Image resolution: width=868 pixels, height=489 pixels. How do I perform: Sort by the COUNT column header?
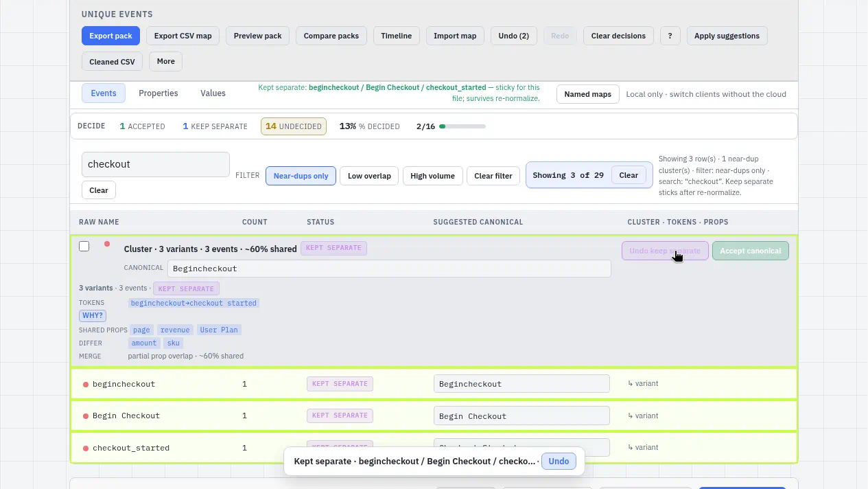(x=255, y=222)
